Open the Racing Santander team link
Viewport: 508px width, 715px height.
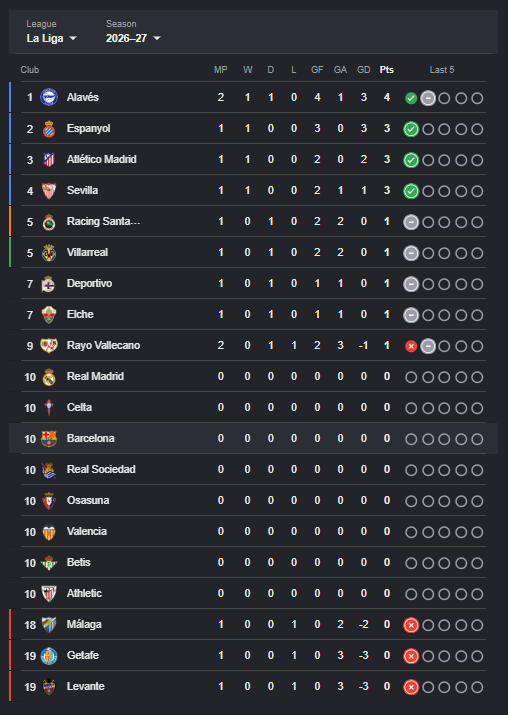pyautogui.click(x=104, y=222)
